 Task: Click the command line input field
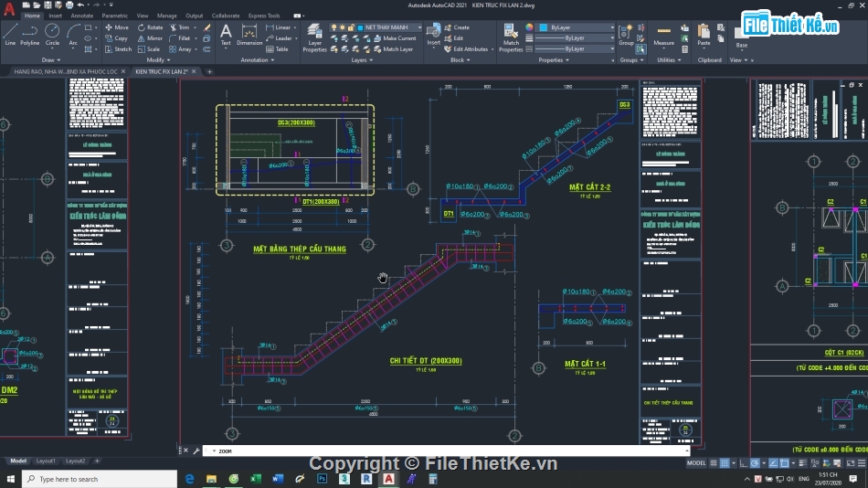tap(446, 451)
